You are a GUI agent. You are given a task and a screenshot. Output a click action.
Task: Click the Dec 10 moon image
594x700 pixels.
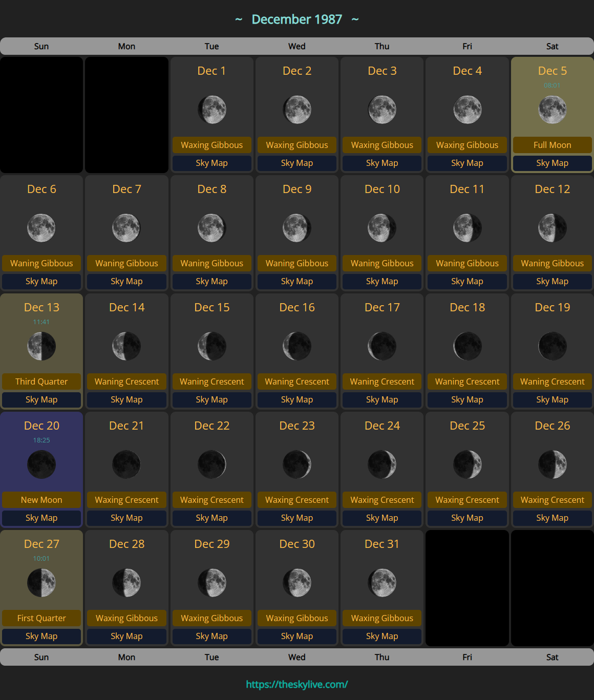tap(382, 228)
